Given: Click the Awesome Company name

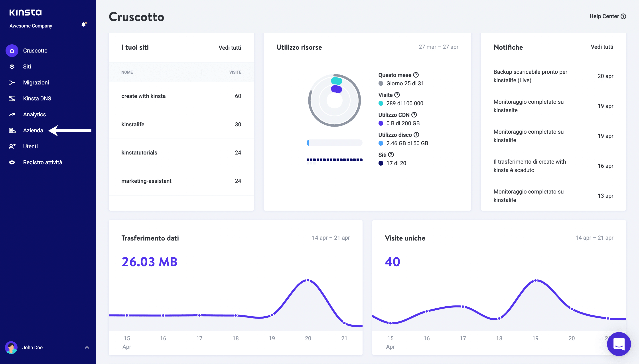Looking at the screenshot, I should [31, 26].
